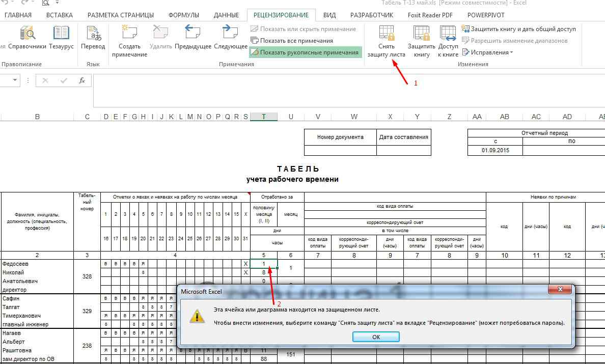Click the print preview icon in quick access toolbar
The height and width of the screenshot is (364, 605).
pyautogui.click(x=45, y=3)
